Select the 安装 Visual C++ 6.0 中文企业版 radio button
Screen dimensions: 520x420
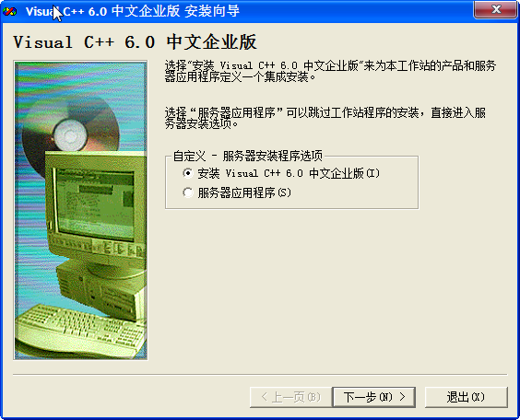188,173
